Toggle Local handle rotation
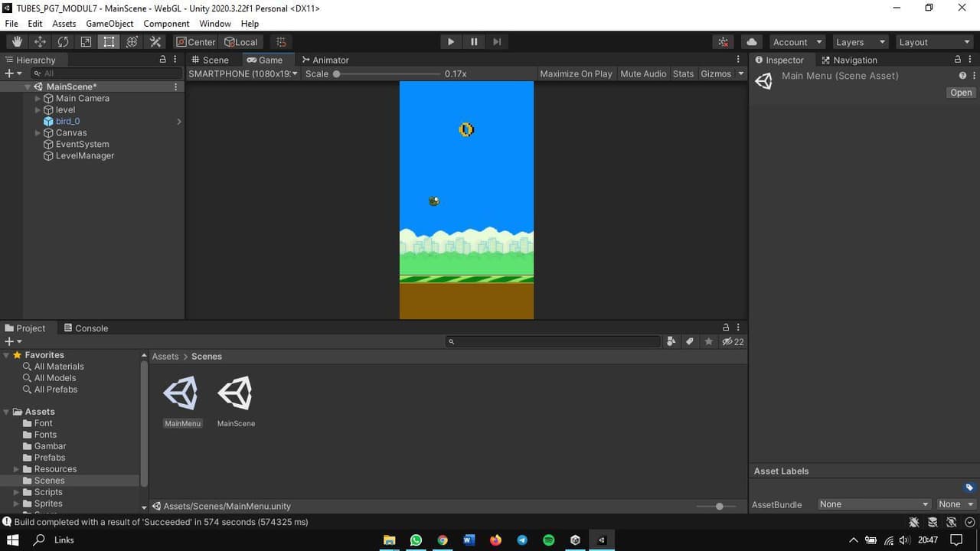This screenshot has width=980, height=551. 241,42
